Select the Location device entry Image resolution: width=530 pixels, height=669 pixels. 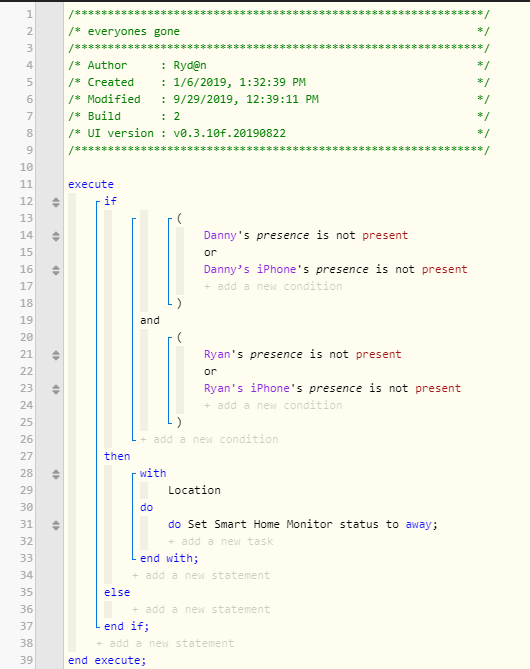194,490
